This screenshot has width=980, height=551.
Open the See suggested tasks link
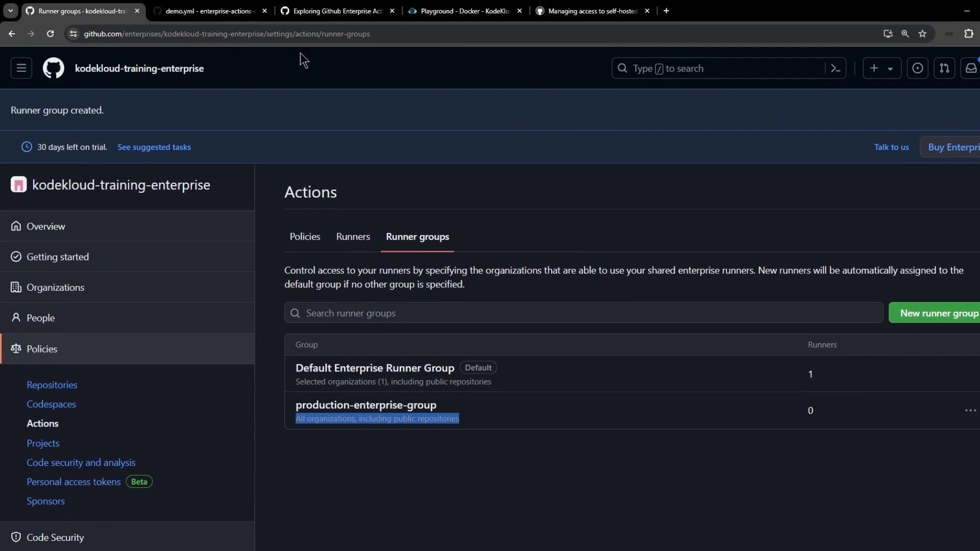154,147
